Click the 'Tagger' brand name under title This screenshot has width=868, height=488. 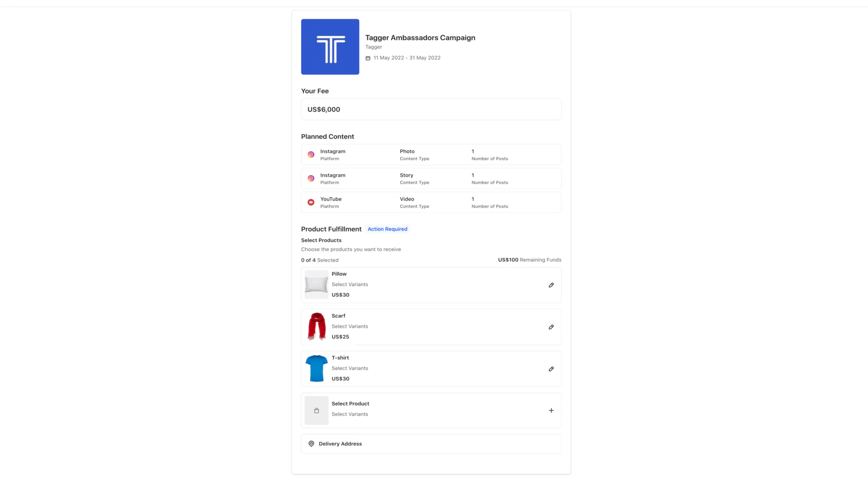tap(373, 47)
